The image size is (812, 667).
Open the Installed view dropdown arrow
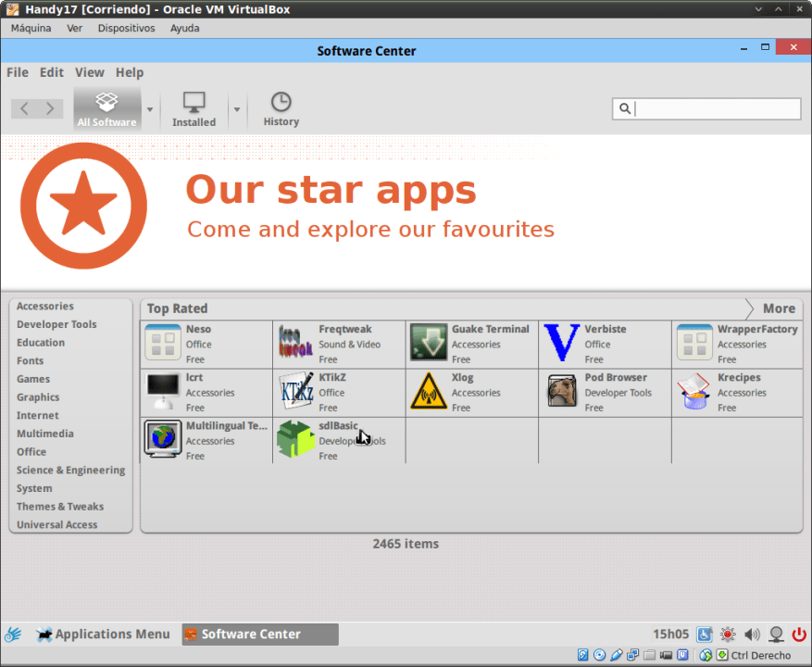pyautogui.click(x=237, y=108)
